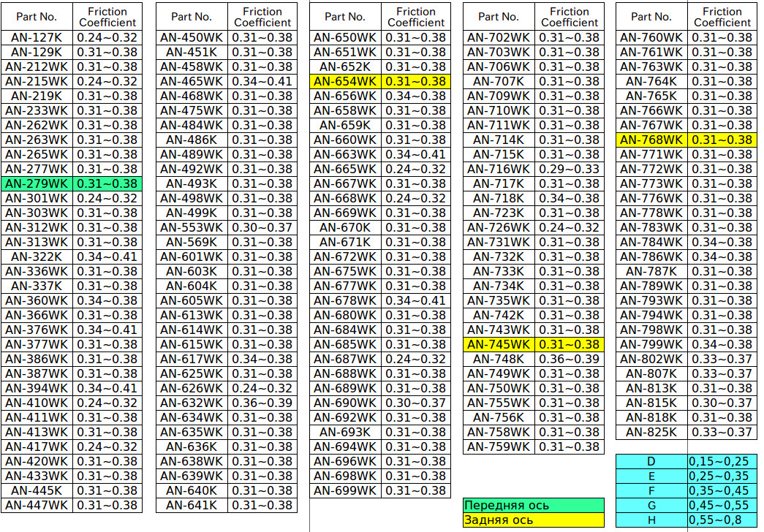This screenshot has height=532, width=764.
Task: Select the 0.36~0.39 value for AN-748K
Action: (x=569, y=359)
